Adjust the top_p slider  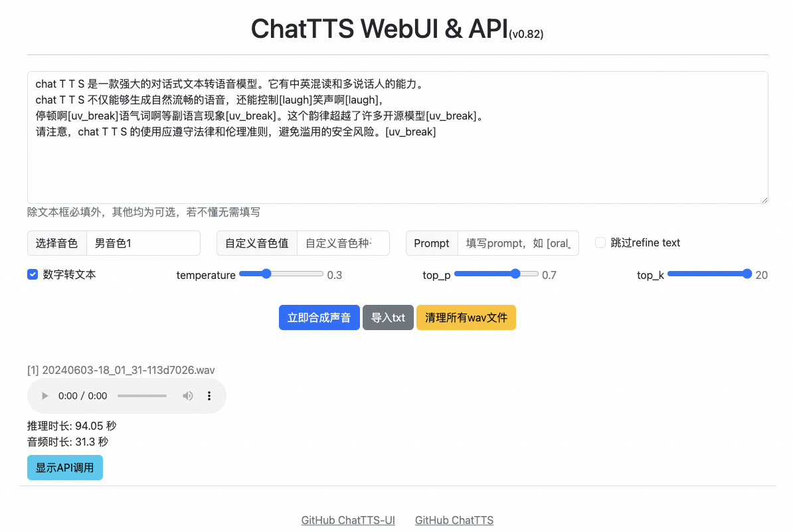point(496,274)
